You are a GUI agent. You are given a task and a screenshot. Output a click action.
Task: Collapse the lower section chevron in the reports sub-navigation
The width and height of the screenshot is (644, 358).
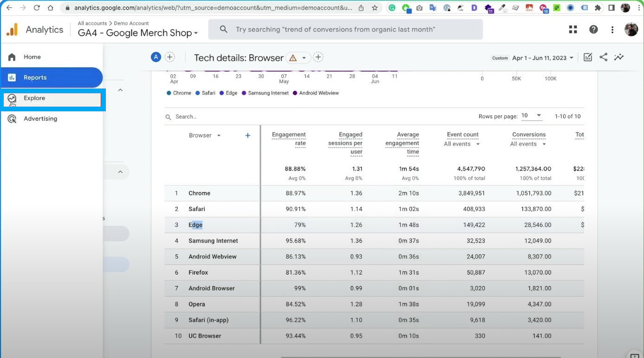pos(120,172)
